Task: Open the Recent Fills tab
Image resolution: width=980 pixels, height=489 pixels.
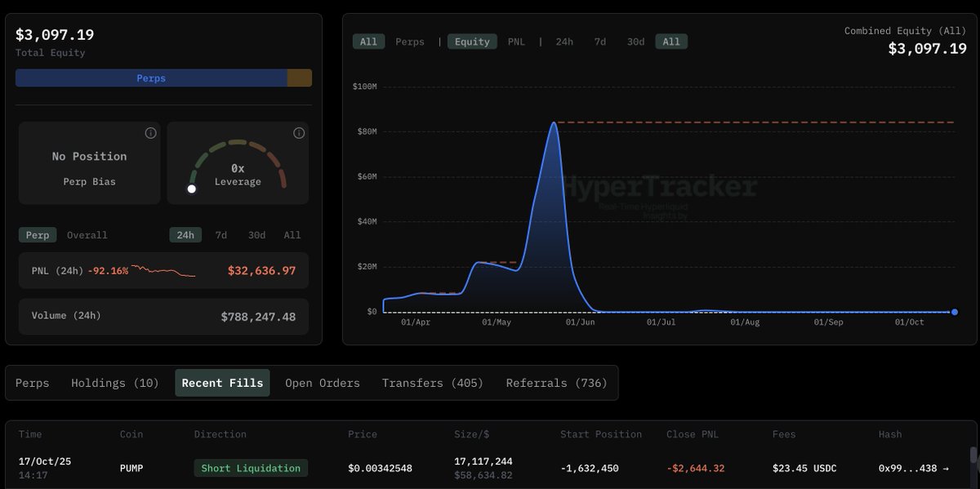Action: [223, 383]
